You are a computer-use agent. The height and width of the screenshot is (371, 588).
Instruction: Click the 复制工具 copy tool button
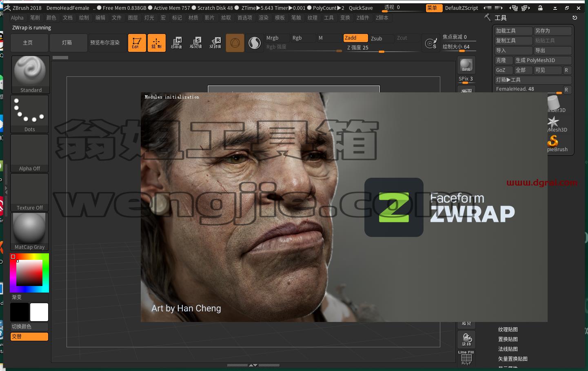pos(514,40)
